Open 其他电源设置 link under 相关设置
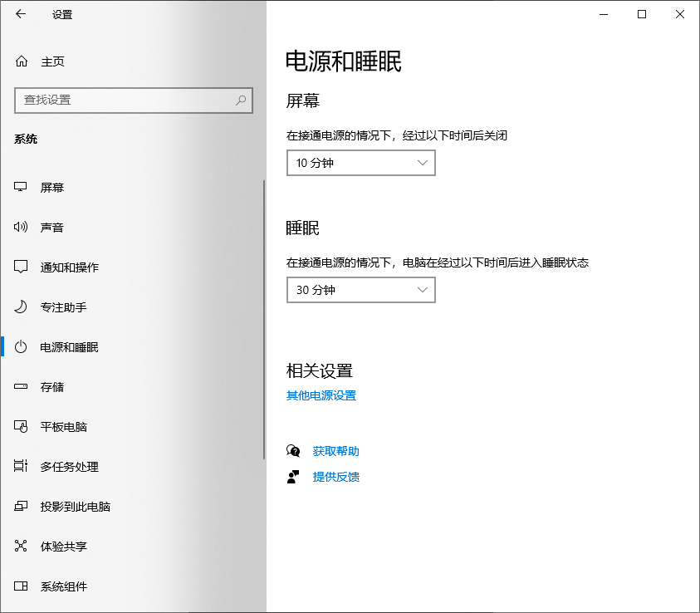 click(x=319, y=395)
